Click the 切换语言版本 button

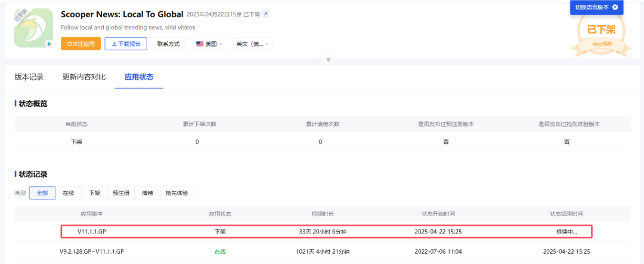(x=597, y=7)
